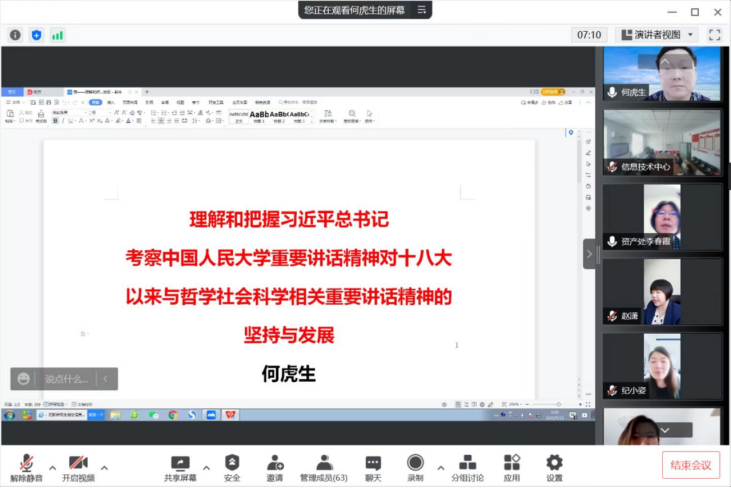Open 管理成员(63) participants panel
Viewport: 731px width, 488px height.
(x=324, y=467)
